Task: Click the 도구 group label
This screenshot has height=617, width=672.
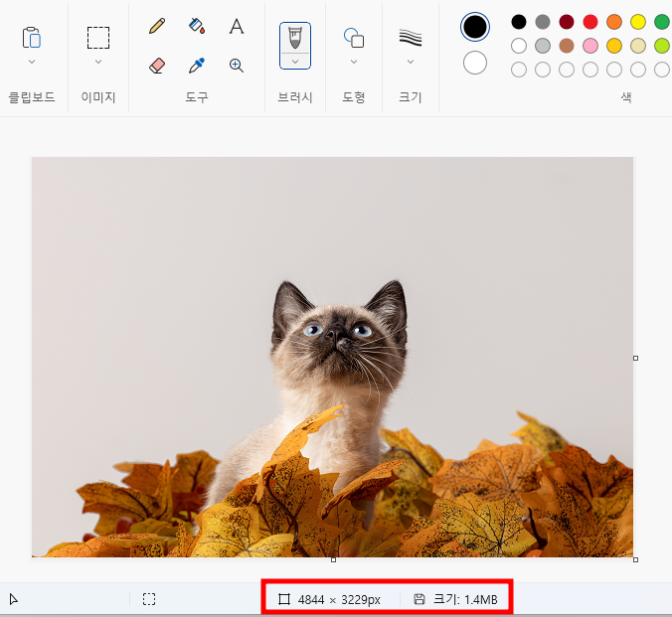Action: (x=197, y=97)
